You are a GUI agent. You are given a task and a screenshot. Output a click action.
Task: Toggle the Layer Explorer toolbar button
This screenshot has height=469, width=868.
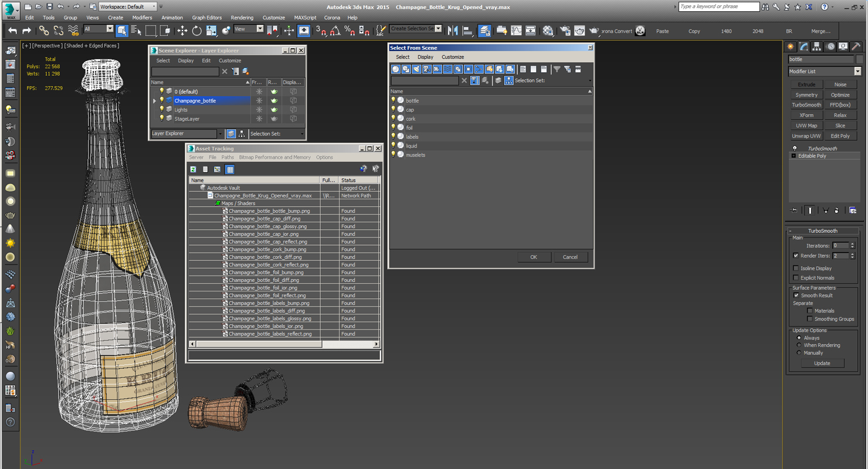484,30
